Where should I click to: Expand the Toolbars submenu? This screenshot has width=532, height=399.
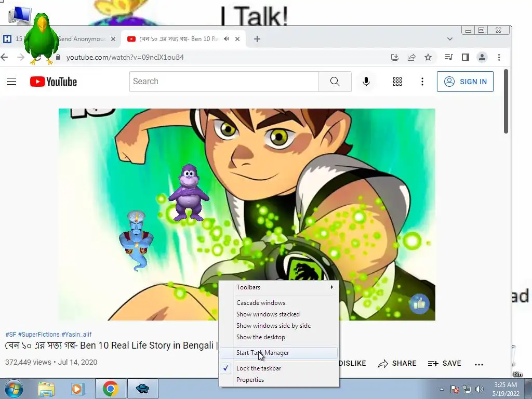click(279, 287)
